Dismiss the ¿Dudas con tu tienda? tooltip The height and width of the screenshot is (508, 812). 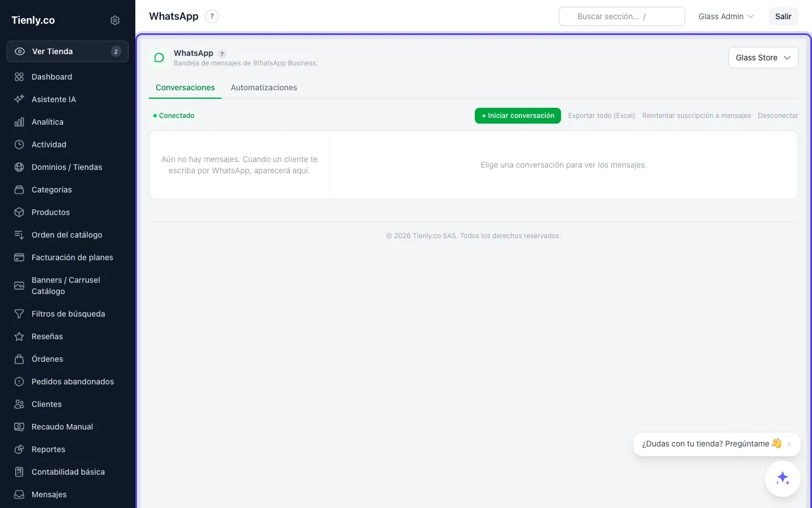tap(789, 444)
